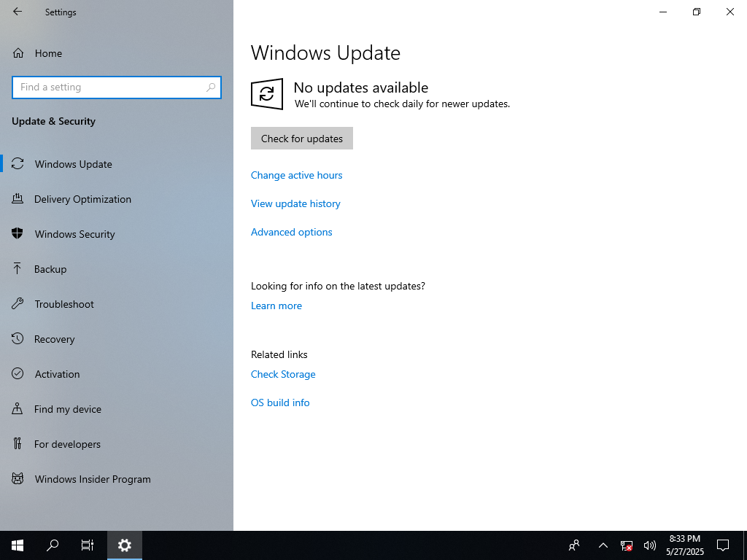Open Find my device settings

[117, 409]
